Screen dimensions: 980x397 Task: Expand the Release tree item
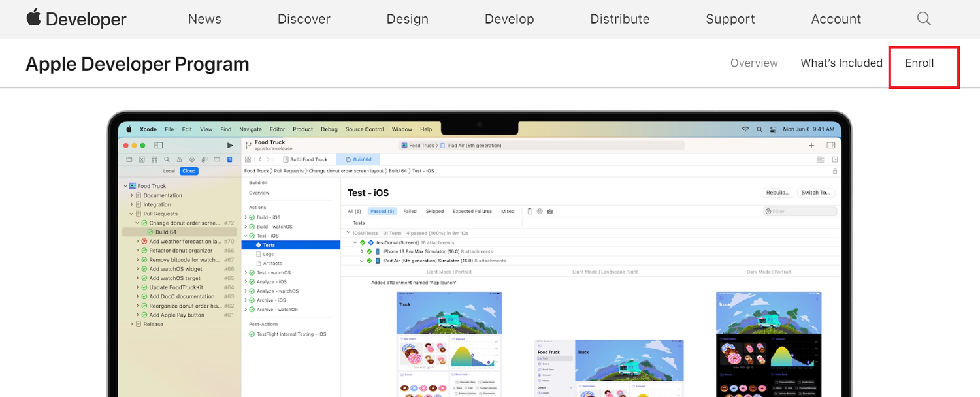pos(131,324)
